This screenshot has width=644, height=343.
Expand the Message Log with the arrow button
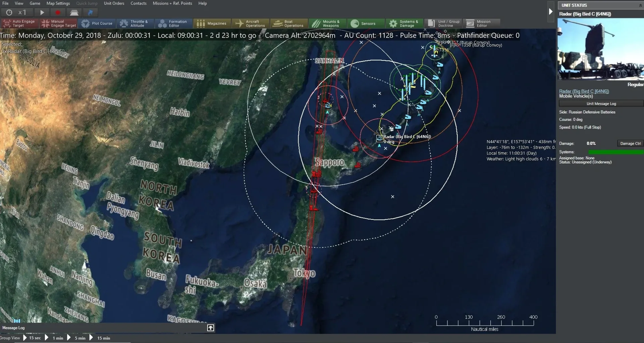(x=210, y=328)
